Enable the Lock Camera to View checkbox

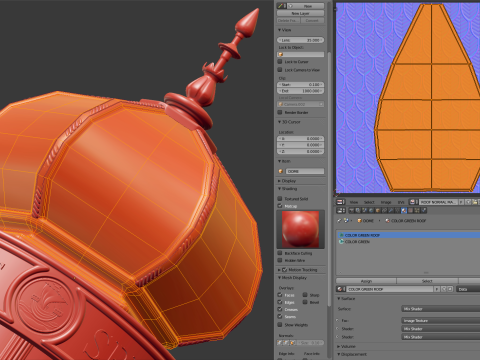click(x=280, y=70)
